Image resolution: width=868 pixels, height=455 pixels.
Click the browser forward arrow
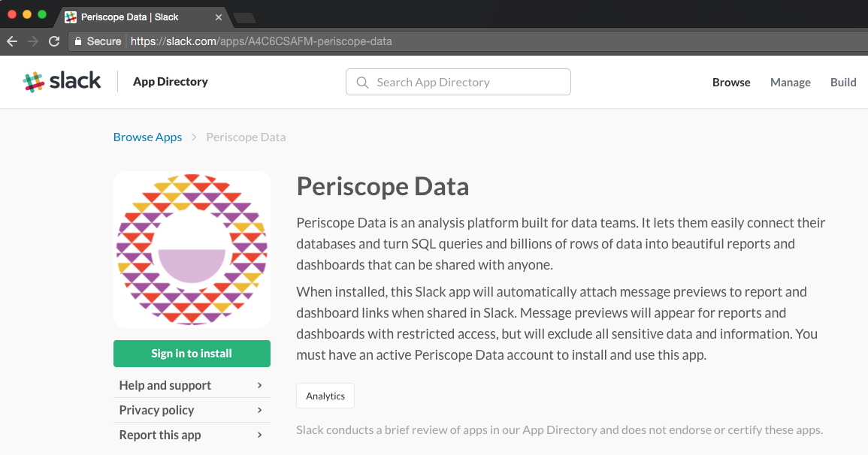tap(33, 41)
